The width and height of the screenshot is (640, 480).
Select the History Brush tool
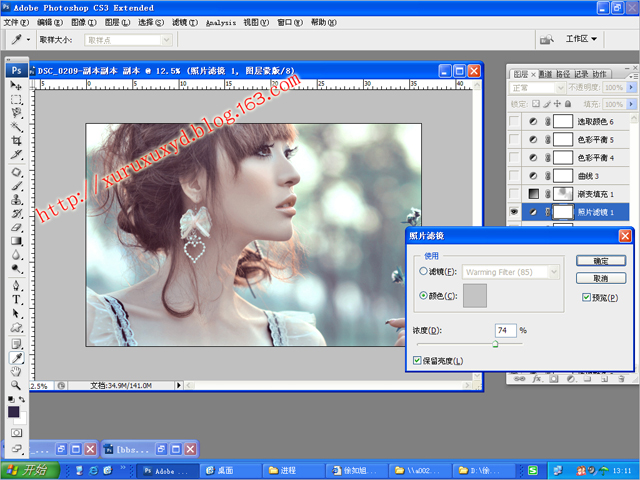[16, 213]
